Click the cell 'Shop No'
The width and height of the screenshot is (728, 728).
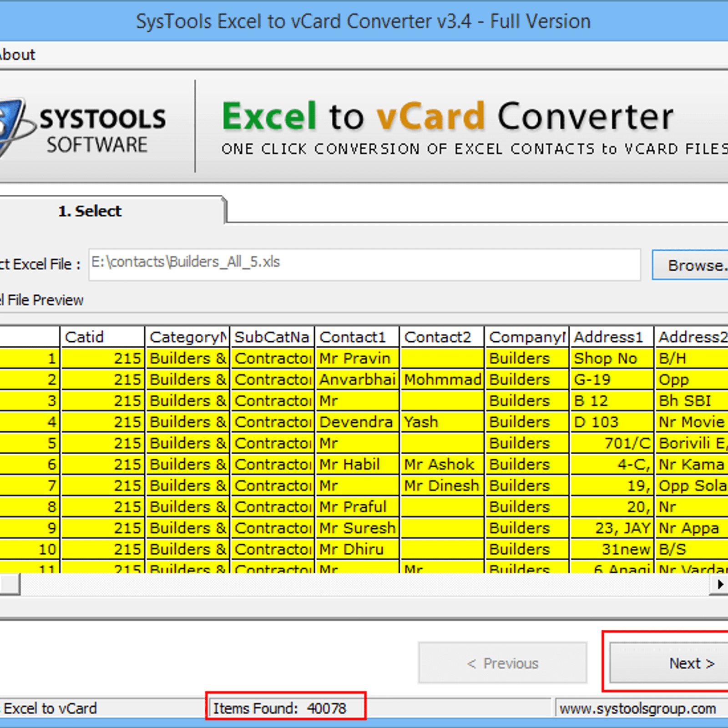pyautogui.click(x=612, y=359)
